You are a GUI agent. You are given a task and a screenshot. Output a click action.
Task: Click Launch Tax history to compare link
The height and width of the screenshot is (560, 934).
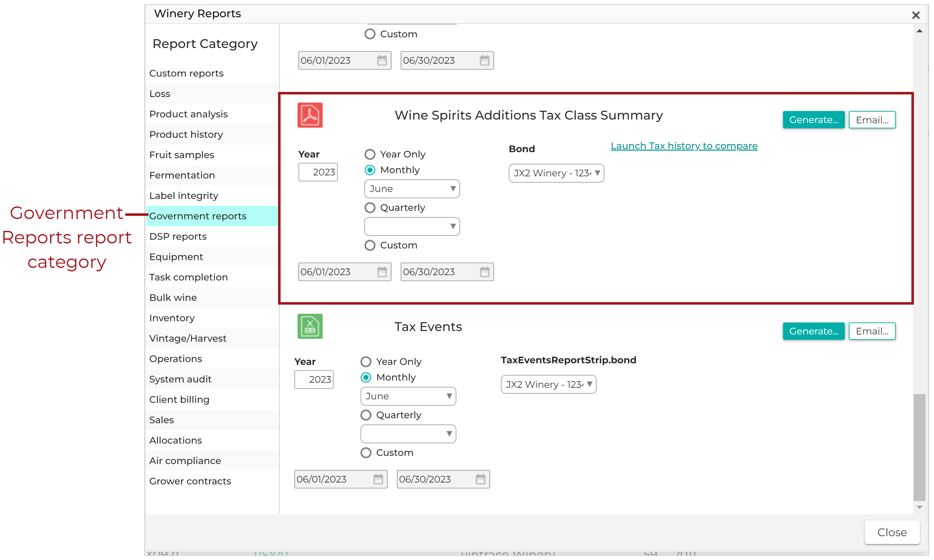(x=684, y=146)
